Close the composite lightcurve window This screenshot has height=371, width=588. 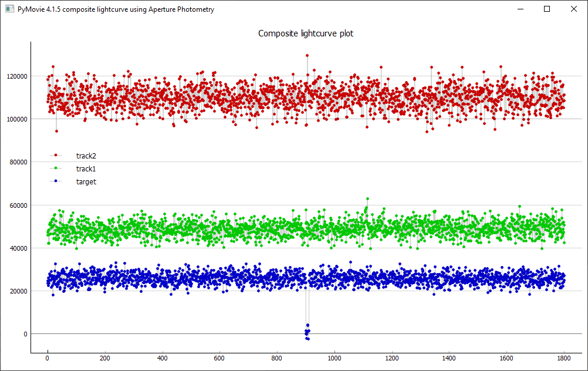coord(573,9)
